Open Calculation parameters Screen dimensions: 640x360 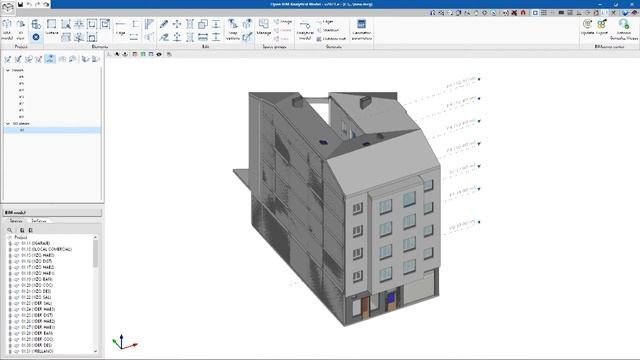click(361, 29)
